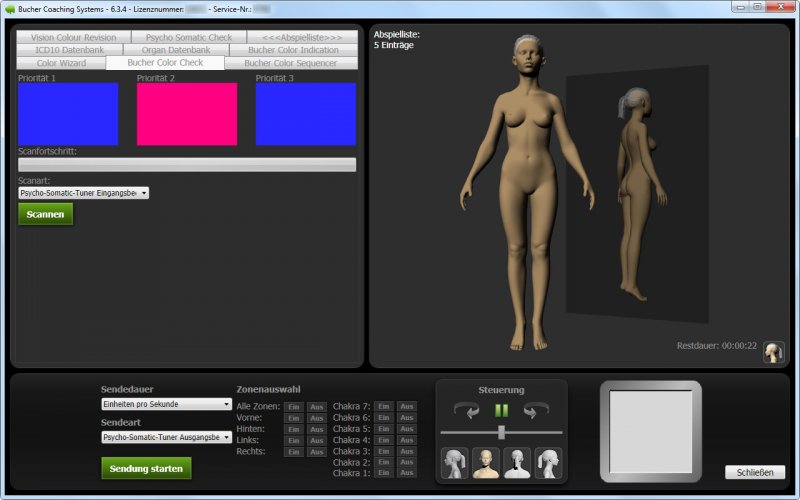Enable Chakra 5 with Ein

(384, 429)
